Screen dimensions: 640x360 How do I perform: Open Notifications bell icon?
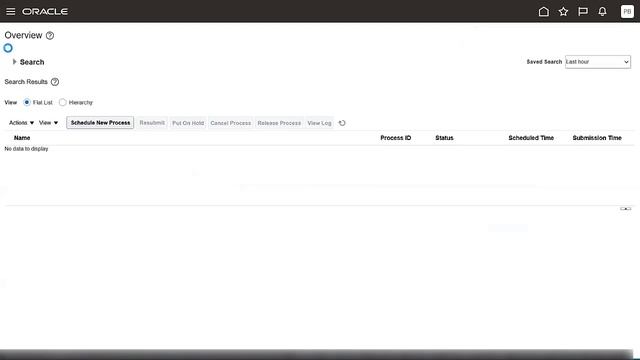602,11
